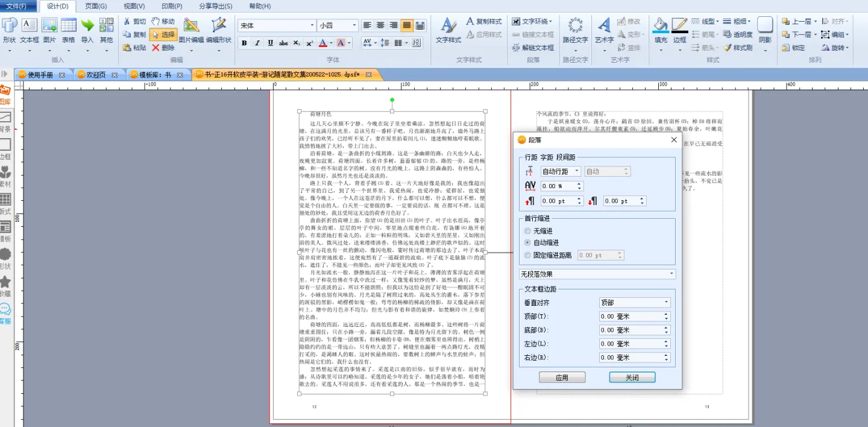This screenshot has height=427, width=868.
Task: Select the 固定缩进距离 (fixed indent) radio button
Action: tap(528, 255)
